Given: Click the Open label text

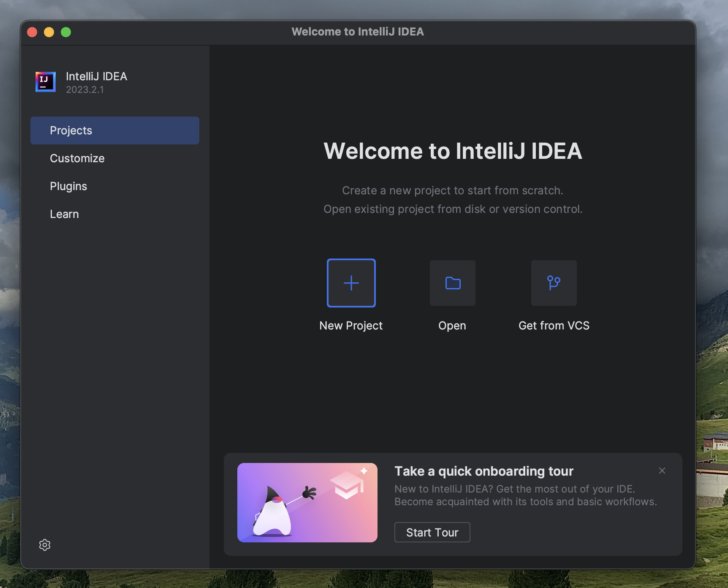Looking at the screenshot, I should [452, 326].
